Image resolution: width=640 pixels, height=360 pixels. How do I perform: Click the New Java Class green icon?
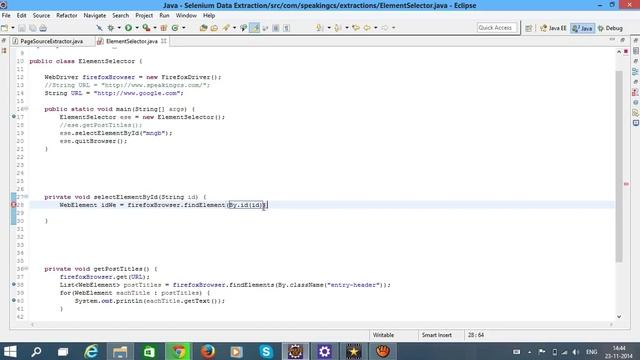tap(175, 28)
